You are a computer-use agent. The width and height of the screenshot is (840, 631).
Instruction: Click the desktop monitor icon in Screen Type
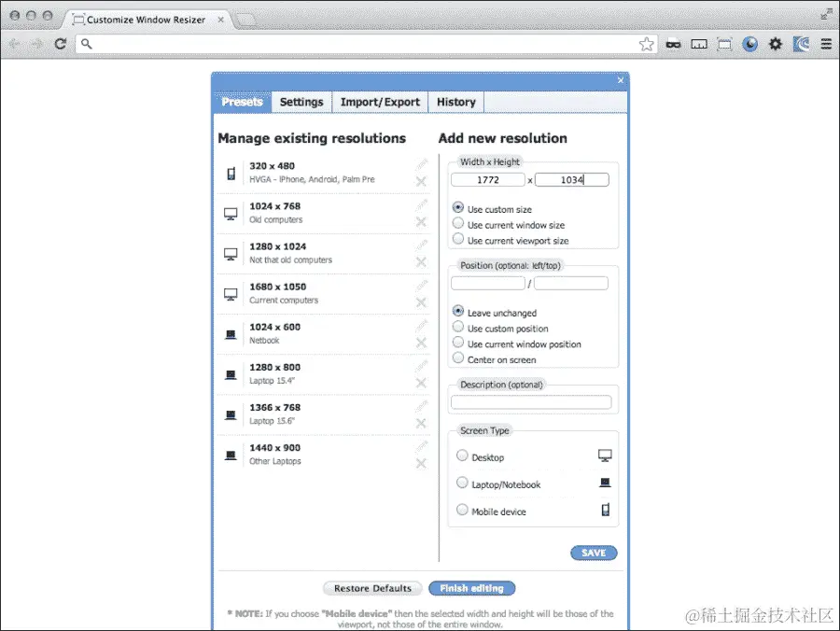(605, 456)
